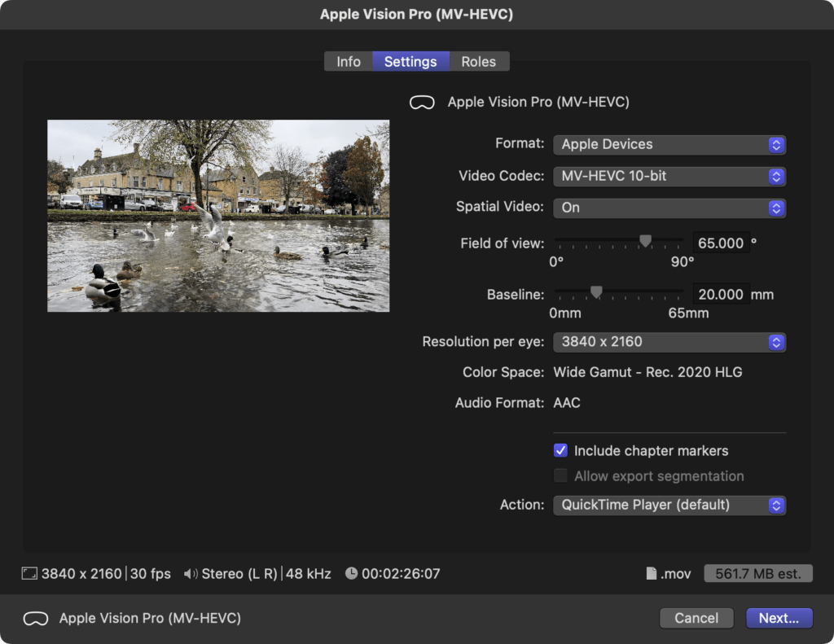
Task: Click the speaker icon beside Stereo (L R)
Action: [191, 574]
